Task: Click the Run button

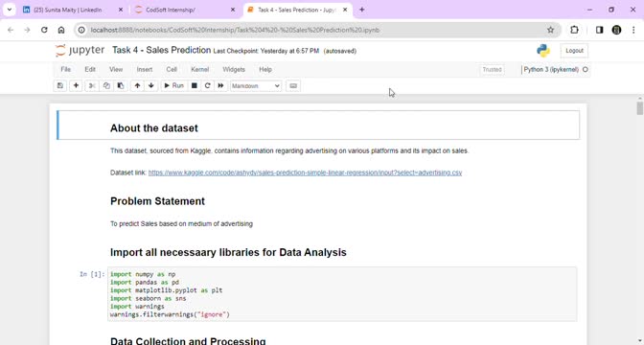Action: 173,86
